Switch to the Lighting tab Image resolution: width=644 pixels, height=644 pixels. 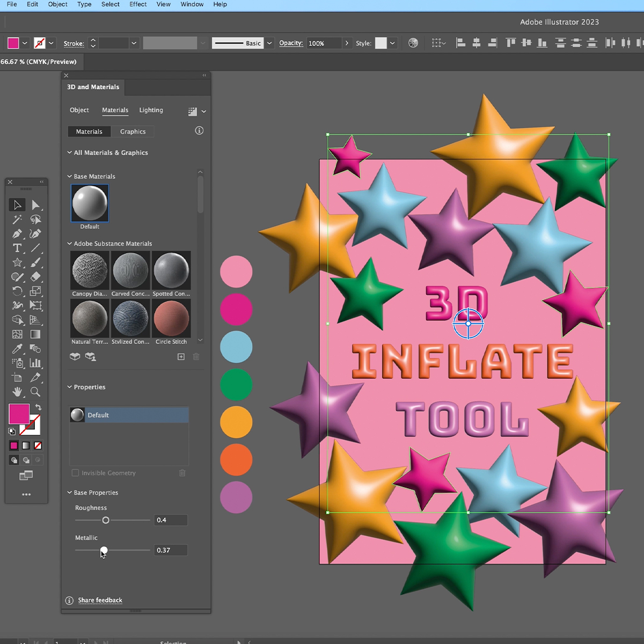click(151, 110)
